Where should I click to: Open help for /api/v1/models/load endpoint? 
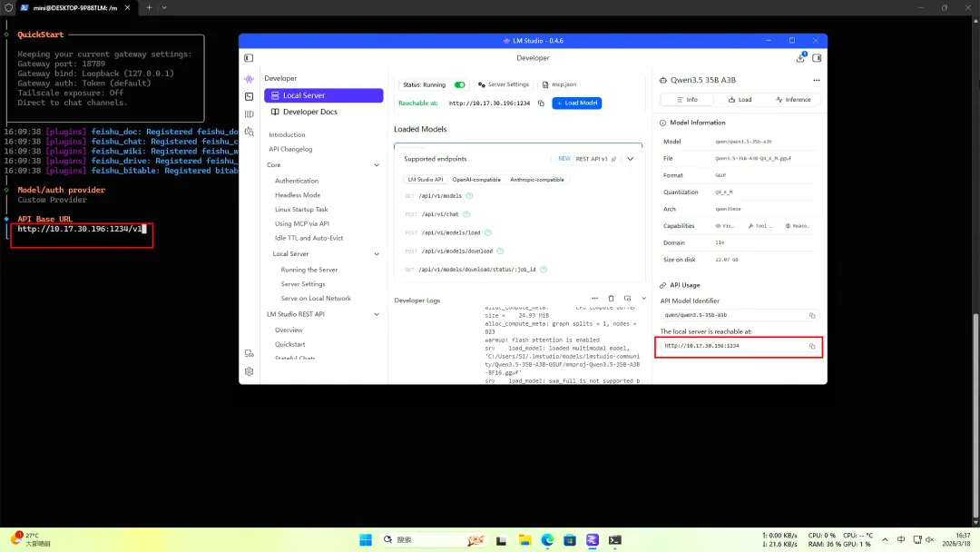point(488,232)
